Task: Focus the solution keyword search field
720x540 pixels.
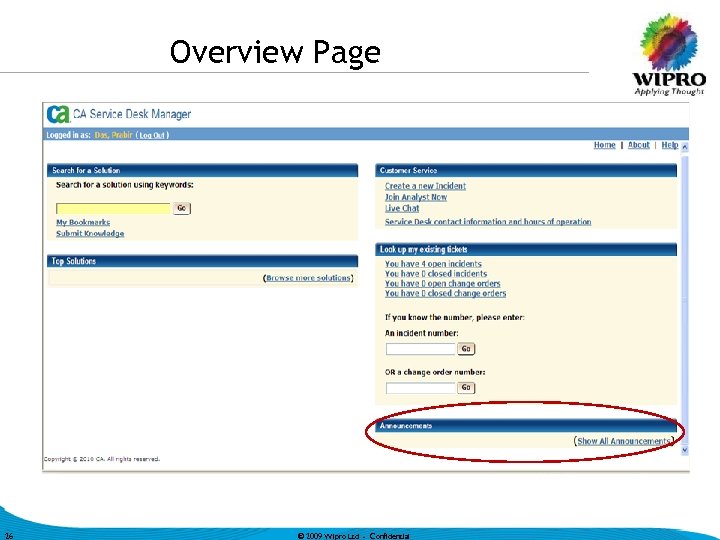Action: tap(113, 208)
